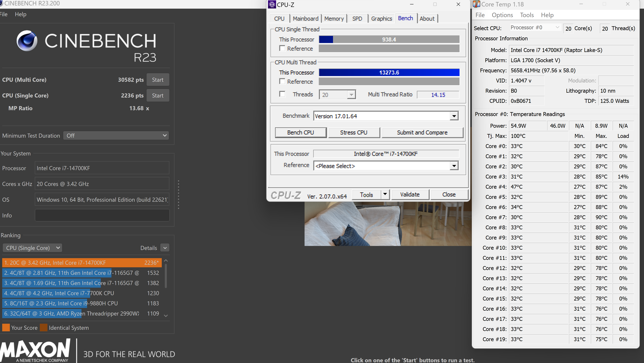Viewport: 644px width, 363px height.
Task: Open Cinebench File menu
Action: 4,14
